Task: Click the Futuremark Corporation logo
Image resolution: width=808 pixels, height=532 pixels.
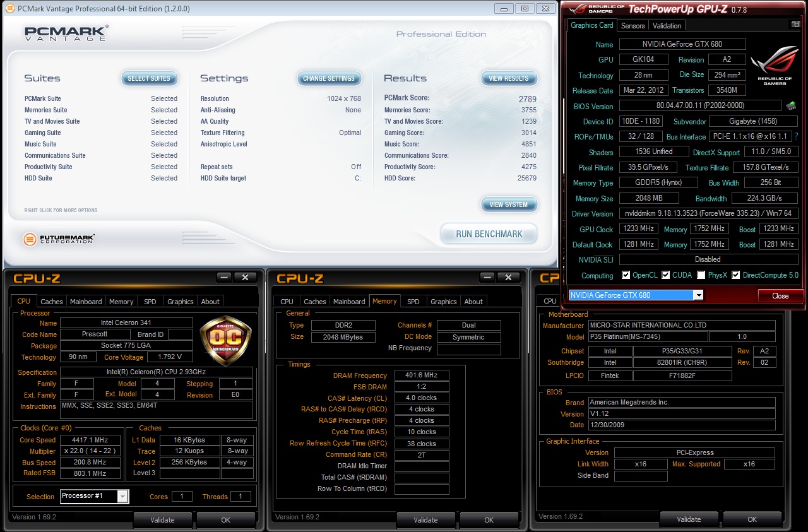Action: tap(59, 239)
